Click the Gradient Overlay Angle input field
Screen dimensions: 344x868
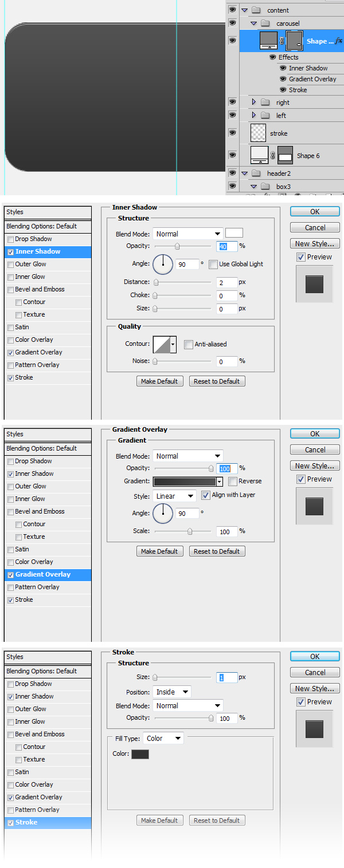187,514
